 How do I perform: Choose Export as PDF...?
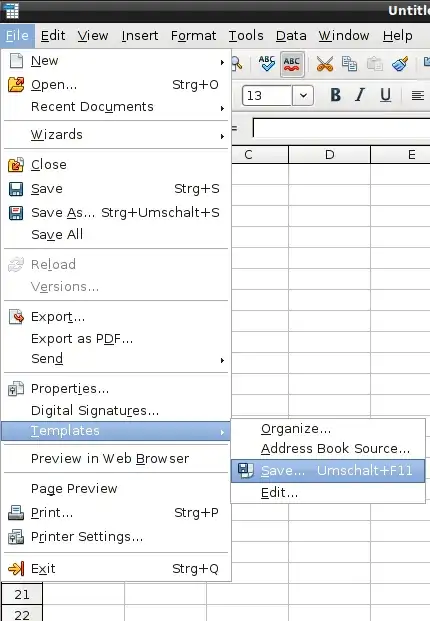tap(116, 339)
